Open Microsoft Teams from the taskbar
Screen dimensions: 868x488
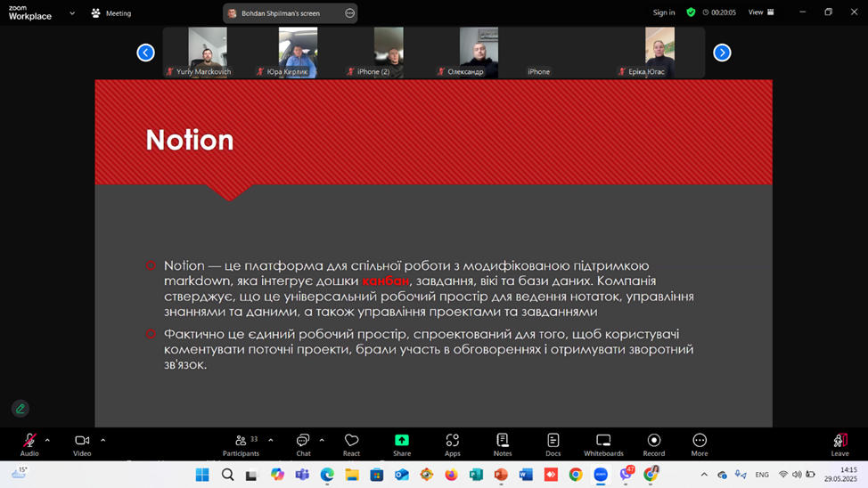302,475
